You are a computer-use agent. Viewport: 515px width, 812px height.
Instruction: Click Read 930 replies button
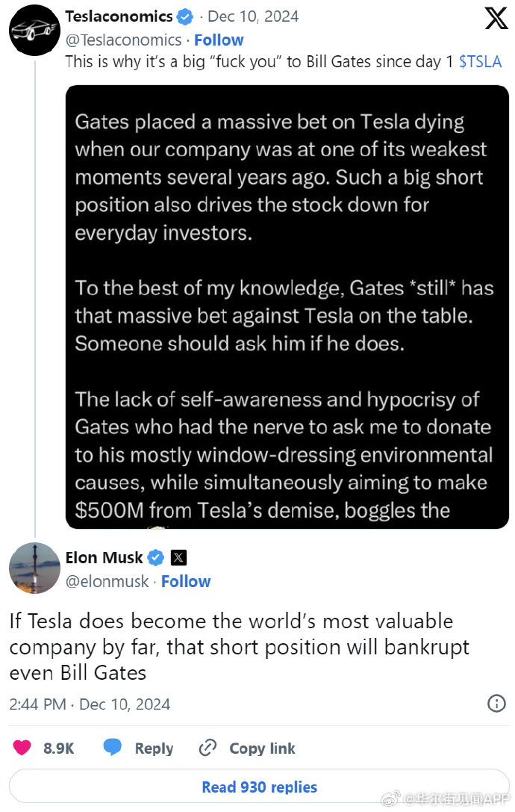(259, 787)
